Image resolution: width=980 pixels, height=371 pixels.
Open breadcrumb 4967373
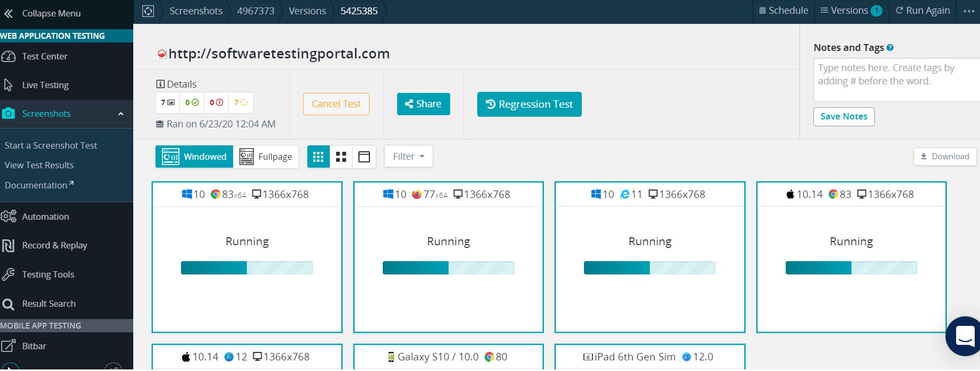point(256,11)
